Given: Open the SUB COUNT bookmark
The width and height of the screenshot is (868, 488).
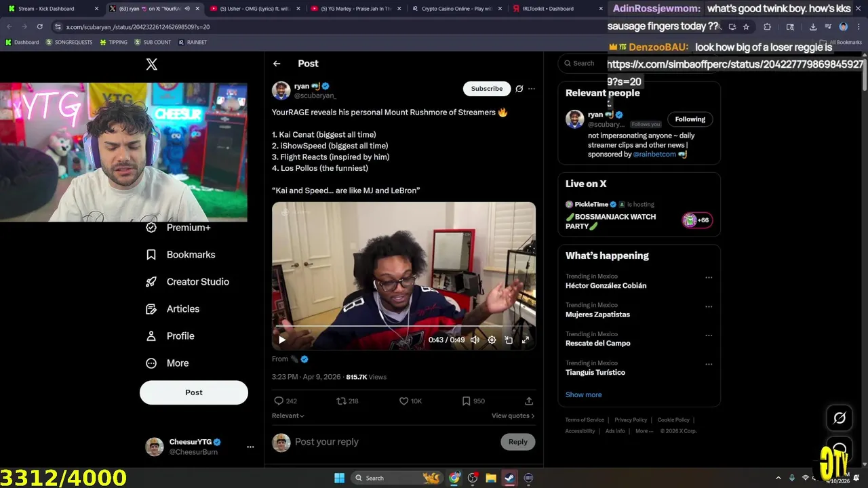Looking at the screenshot, I should (153, 42).
